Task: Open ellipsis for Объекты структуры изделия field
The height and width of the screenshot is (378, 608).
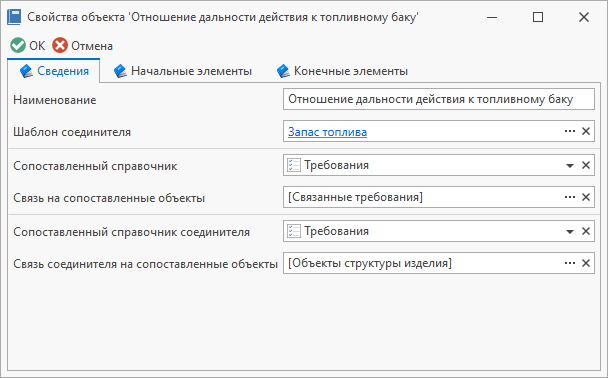Action: [x=570, y=263]
